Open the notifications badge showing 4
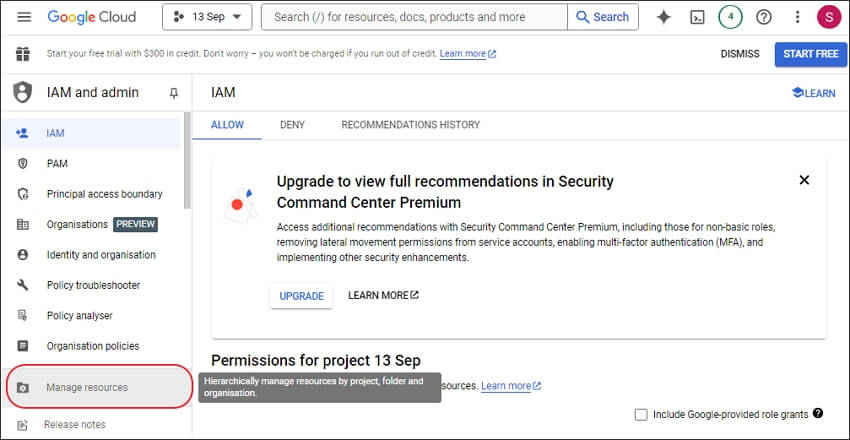The height and width of the screenshot is (440, 850). [x=730, y=17]
